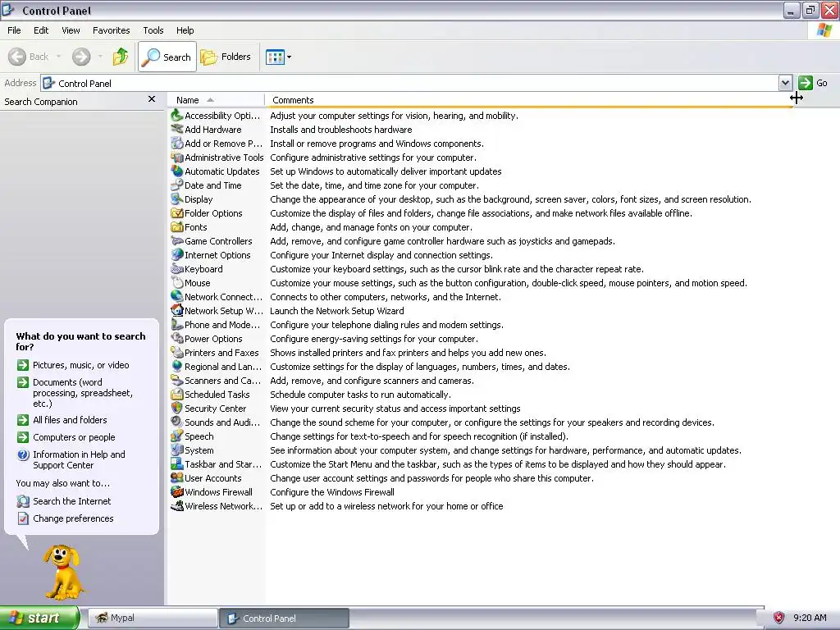Select the Sounds and Audio Devices icon
Screen dimensions: 840x630
click(x=177, y=422)
